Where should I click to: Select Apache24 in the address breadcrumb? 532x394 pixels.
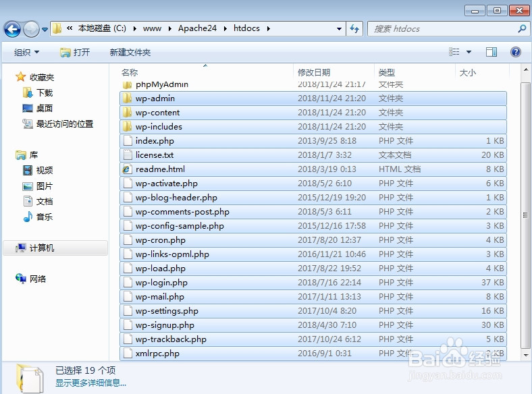click(x=197, y=28)
